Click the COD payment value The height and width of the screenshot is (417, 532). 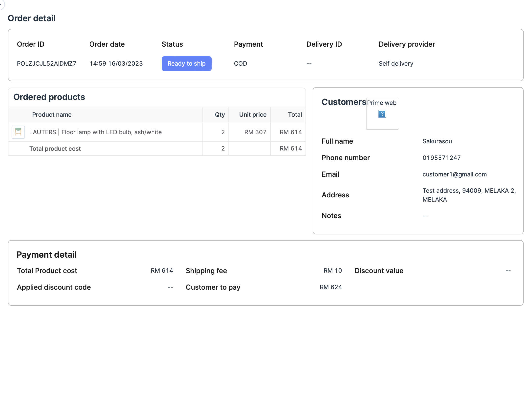coord(240,64)
